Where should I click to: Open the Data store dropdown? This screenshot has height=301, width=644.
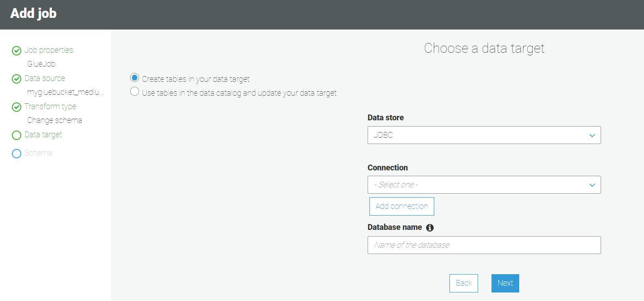(x=484, y=135)
